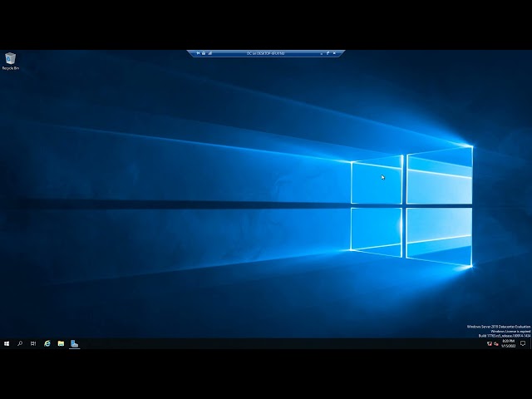Select the Recycle Bin desktop icon

point(11,61)
